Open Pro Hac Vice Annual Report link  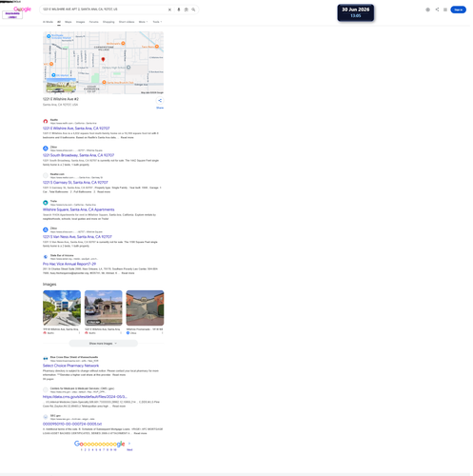click(69, 264)
